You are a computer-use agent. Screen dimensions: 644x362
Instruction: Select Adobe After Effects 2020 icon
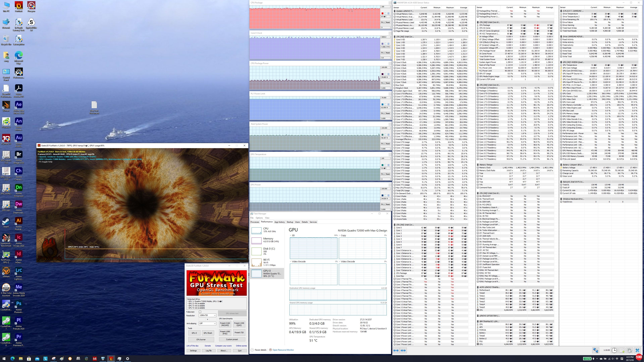click(18, 107)
